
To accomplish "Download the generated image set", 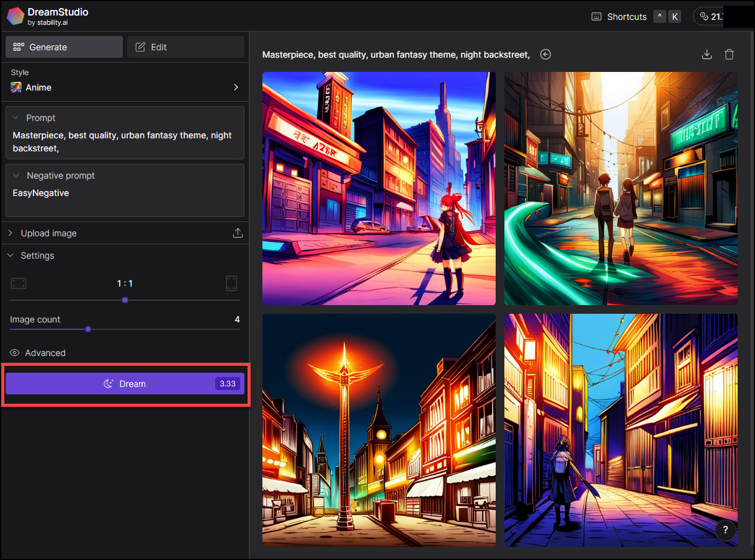I will (x=707, y=55).
